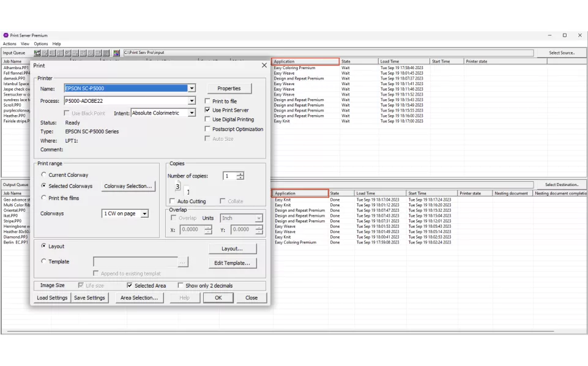Open the Options menu
Image resolution: width=588 pixels, height=366 pixels.
[x=40, y=44]
